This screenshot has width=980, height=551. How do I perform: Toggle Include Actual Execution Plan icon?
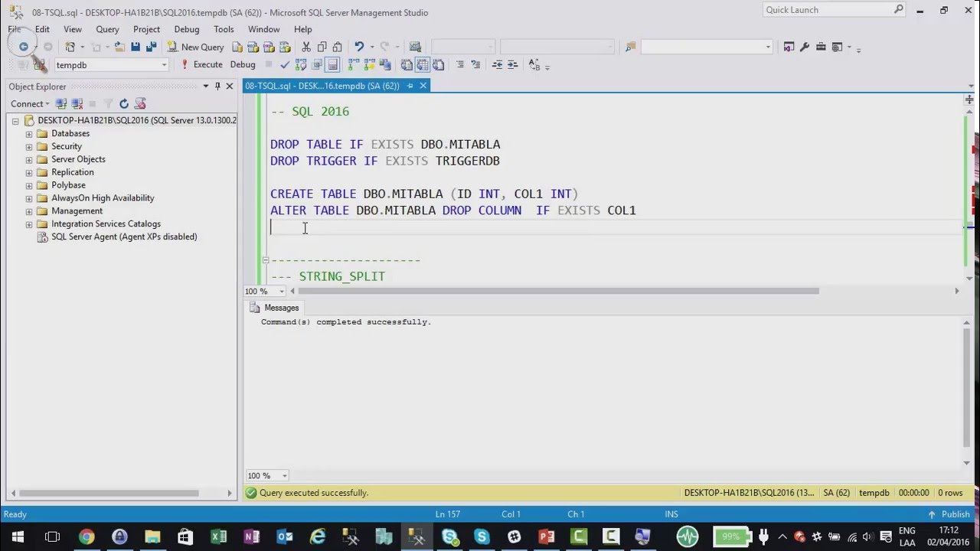(x=354, y=65)
